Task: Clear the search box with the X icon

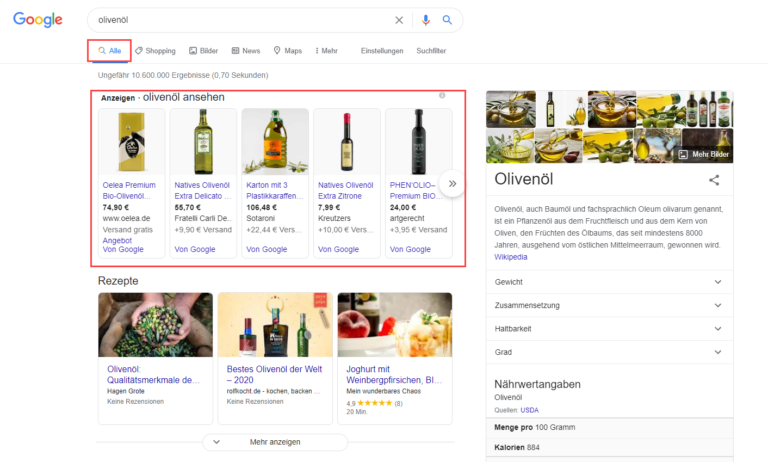Action: [399, 20]
